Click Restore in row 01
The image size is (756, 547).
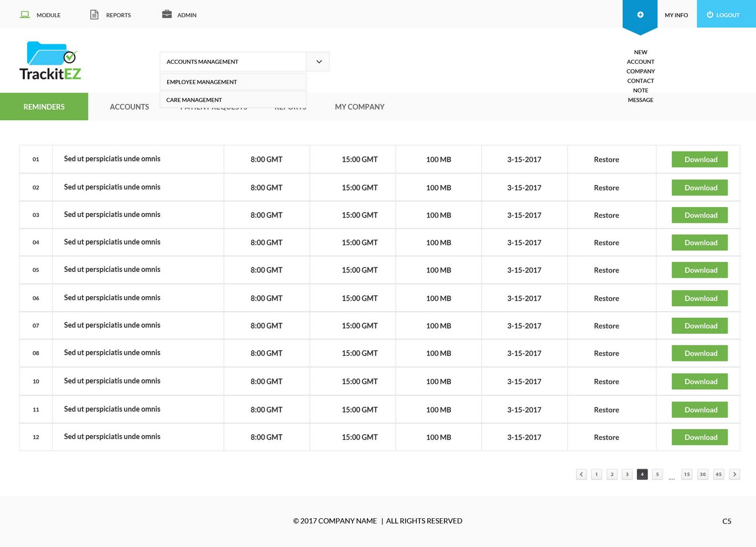tap(607, 159)
